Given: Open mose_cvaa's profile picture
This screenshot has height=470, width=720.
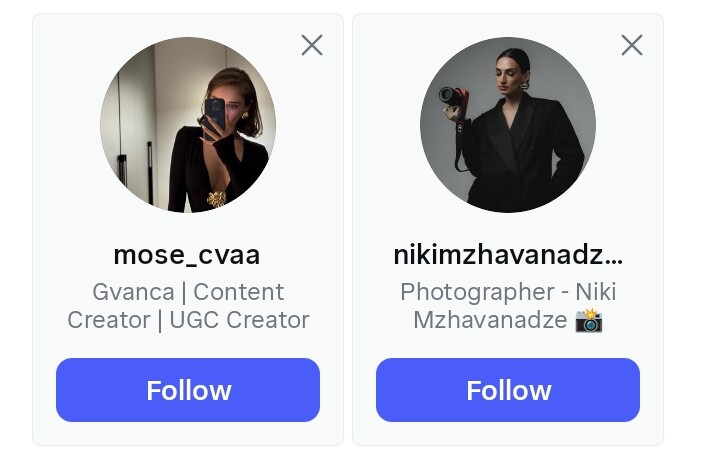Looking at the screenshot, I should pyautogui.click(x=188, y=125).
